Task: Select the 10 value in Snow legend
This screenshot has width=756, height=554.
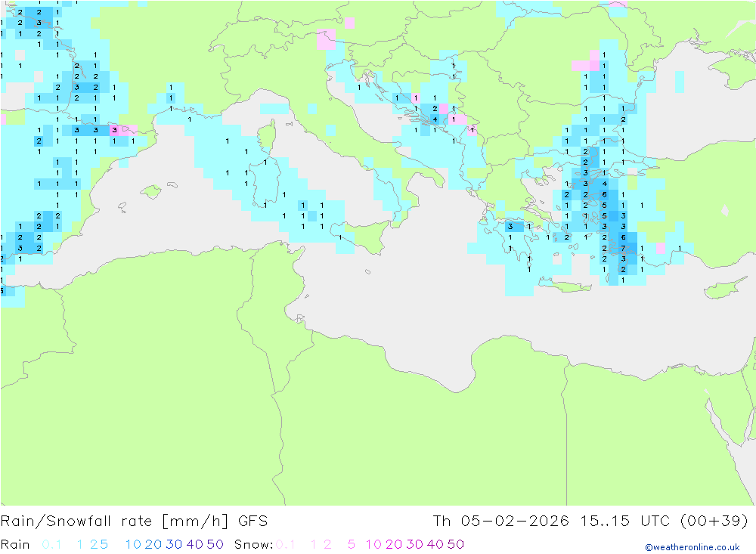Action: [x=373, y=544]
